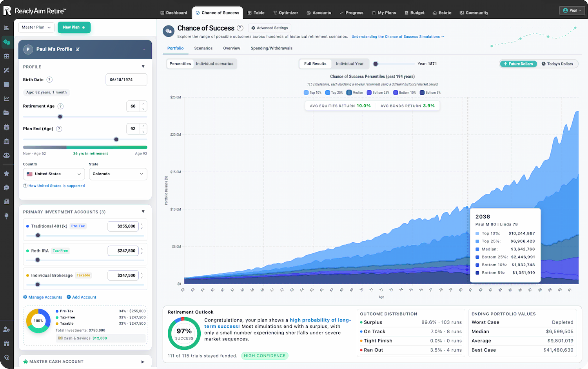Switch to the Spending/Withdrawals sub-tab
Viewport: 588px width, 369px height.
pyautogui.click(x=272, y=48)
